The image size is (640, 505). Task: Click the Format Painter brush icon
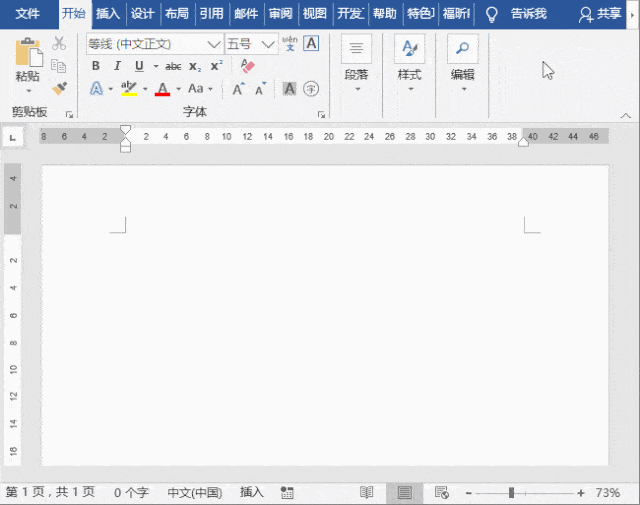tap(60, 89)
